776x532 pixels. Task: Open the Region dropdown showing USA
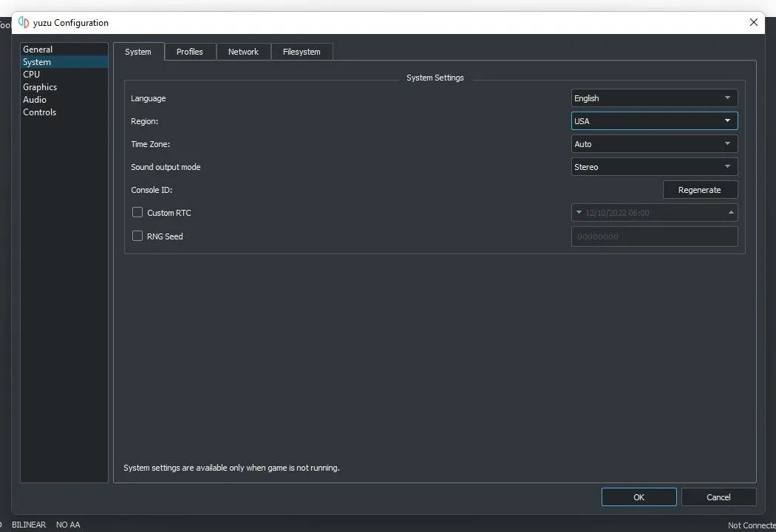tap(653, 120)
